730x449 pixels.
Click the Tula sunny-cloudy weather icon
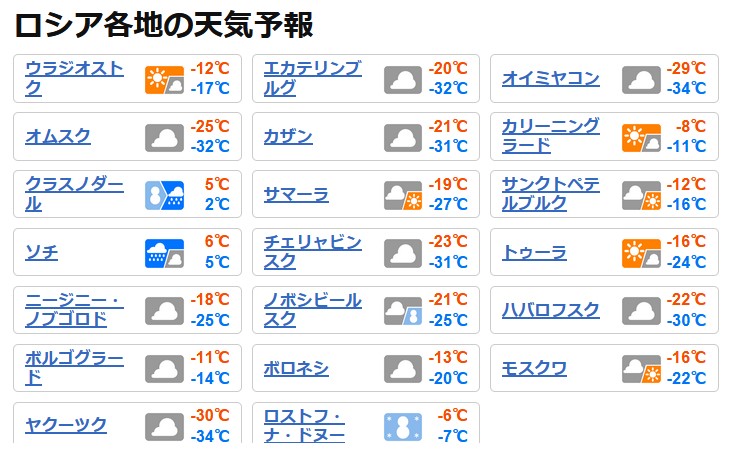click(x=641, y=253)
